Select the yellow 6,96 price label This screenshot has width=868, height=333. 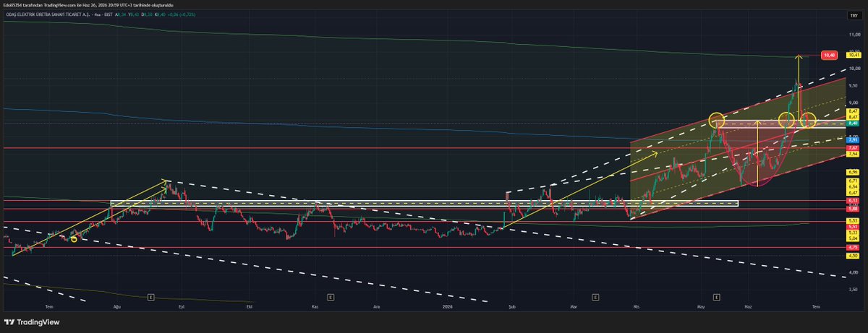854,172
